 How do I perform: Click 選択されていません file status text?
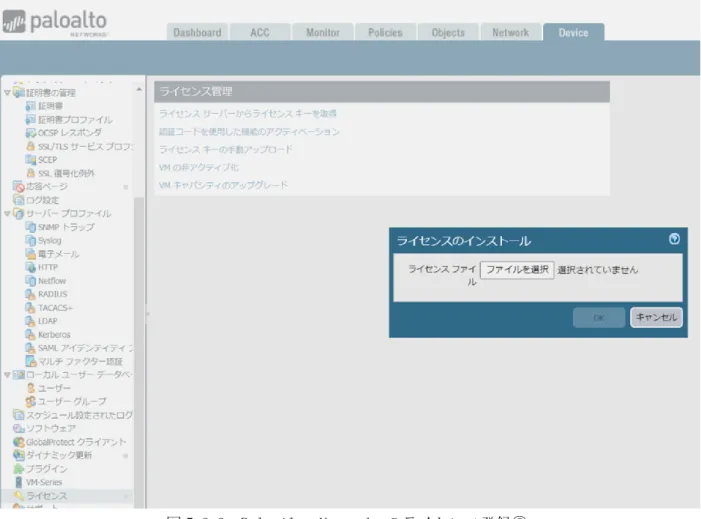point(598,270)
